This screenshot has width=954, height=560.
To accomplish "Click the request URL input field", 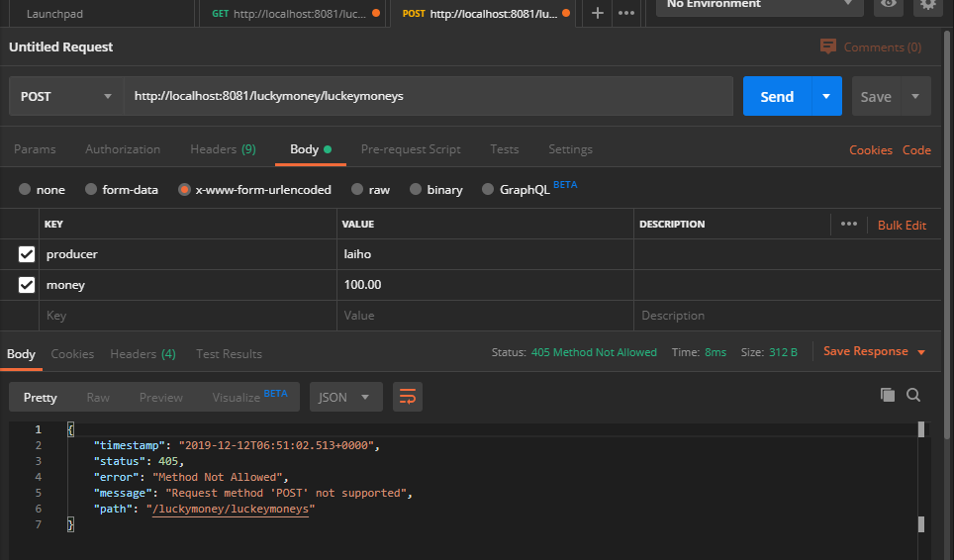I will pyautogui.click(x=429, y=96).
